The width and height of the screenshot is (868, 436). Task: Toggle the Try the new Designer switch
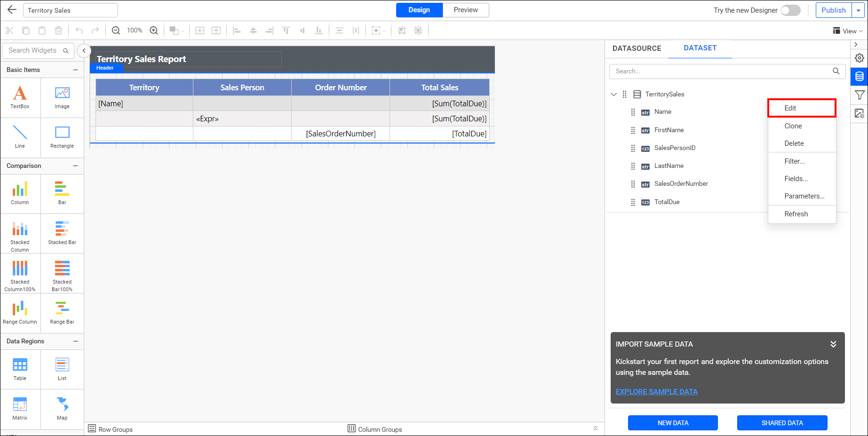[x=790, y=10]
